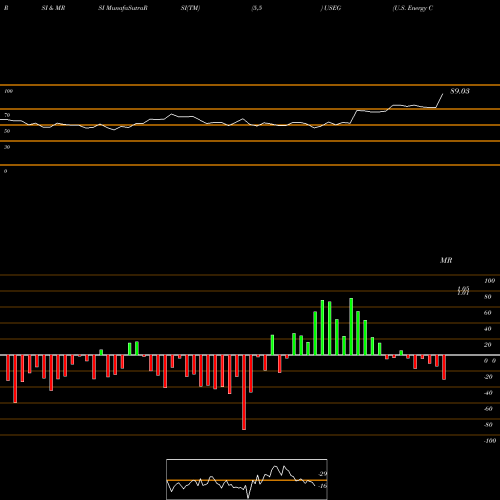Click the -29 value in the mini chart
Screen dimensions: 500x500
323,474
